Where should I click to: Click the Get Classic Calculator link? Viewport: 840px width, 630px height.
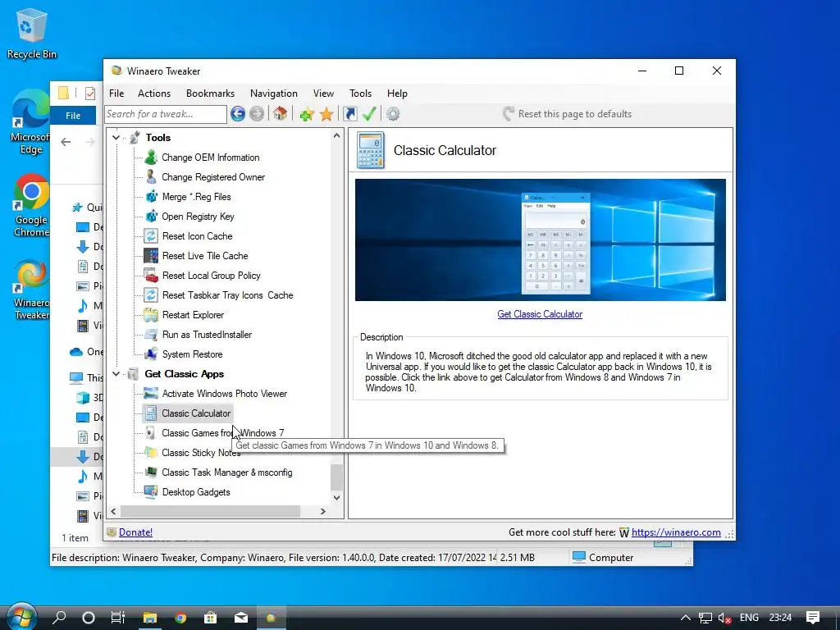[x=540, y=314]
